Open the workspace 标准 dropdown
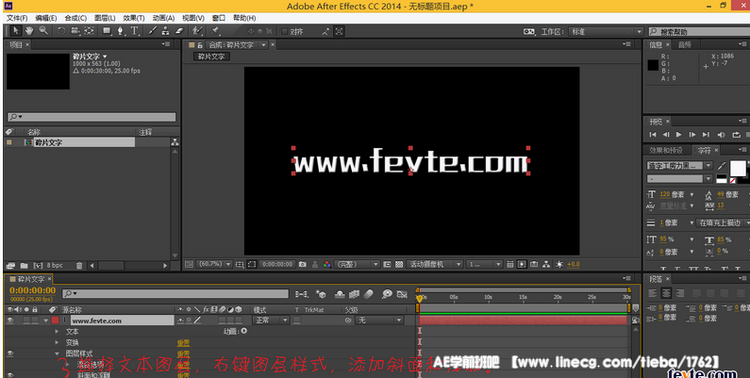The height and width of the screenshot is (378, 750). (x=606, y=32)
